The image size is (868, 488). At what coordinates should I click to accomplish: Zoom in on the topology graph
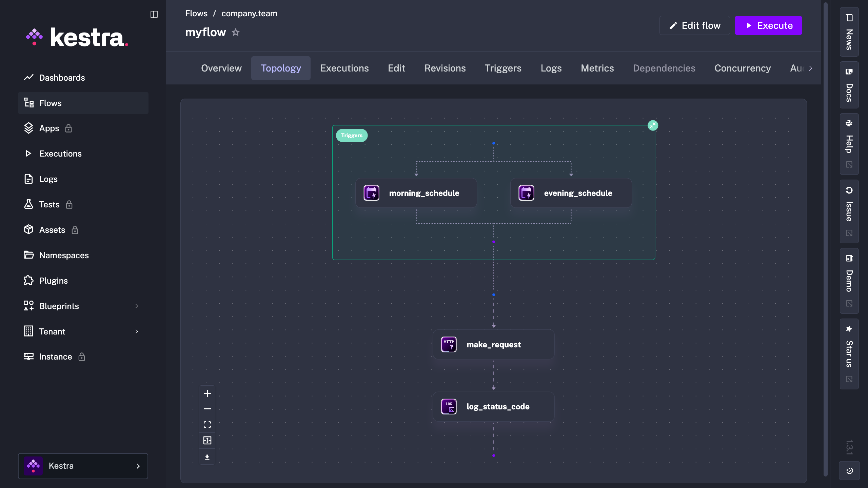click(207, 393)
